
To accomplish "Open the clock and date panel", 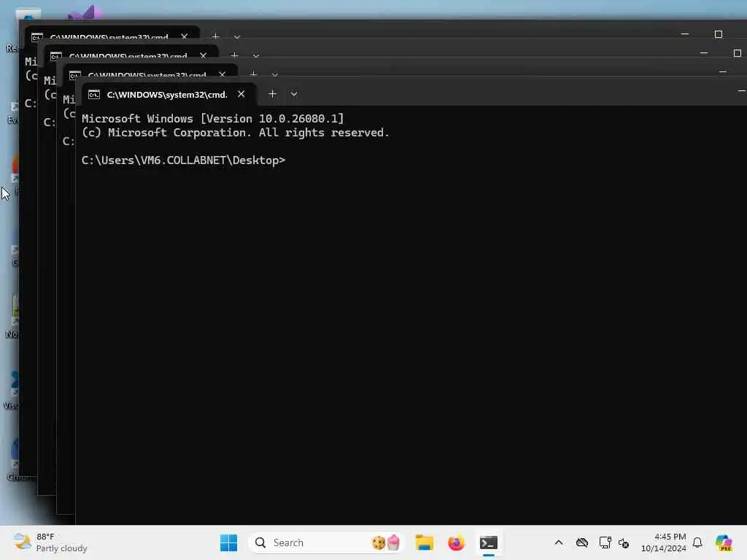I will tap(663, 542).
